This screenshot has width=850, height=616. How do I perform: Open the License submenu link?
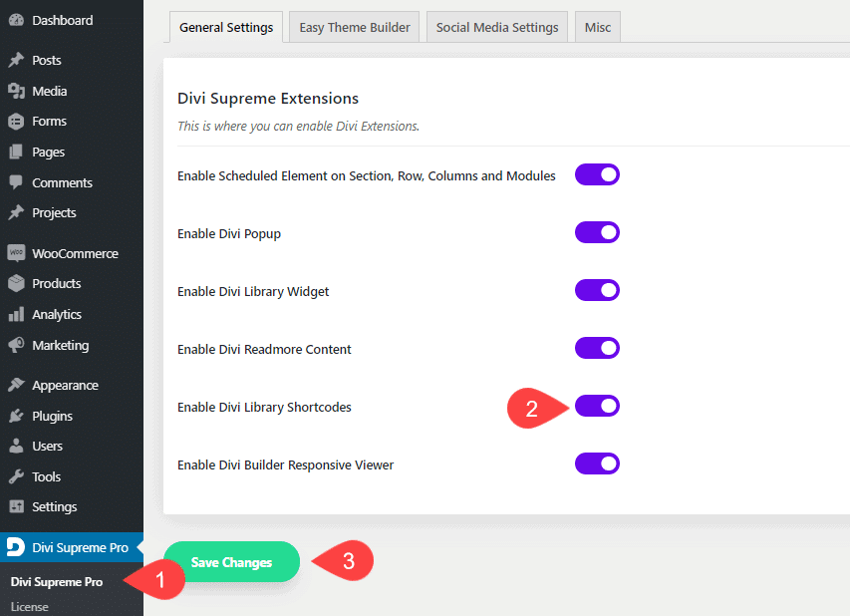(30, 607)
